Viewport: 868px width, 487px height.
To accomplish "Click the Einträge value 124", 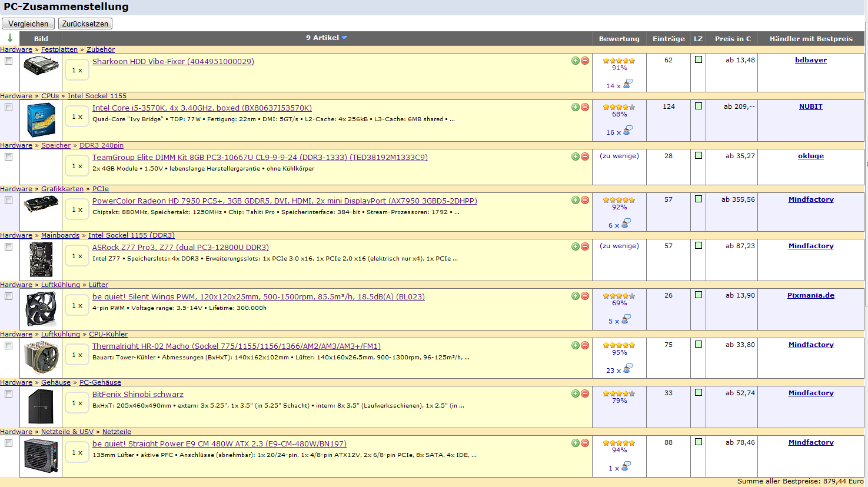I will pyautogui.click(x=669, y=106).
